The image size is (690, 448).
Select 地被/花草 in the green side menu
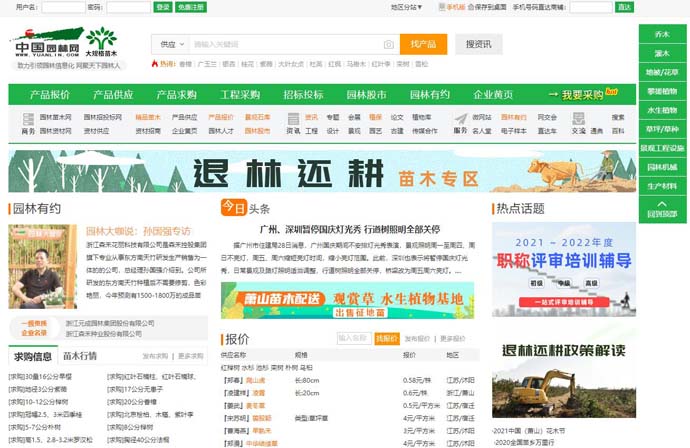(x=662, y=72)
